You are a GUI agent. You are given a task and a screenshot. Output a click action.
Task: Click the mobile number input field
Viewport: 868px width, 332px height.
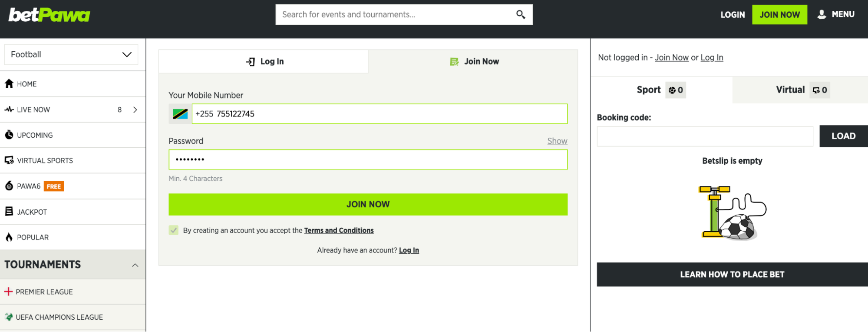click(x=380, y=114)
